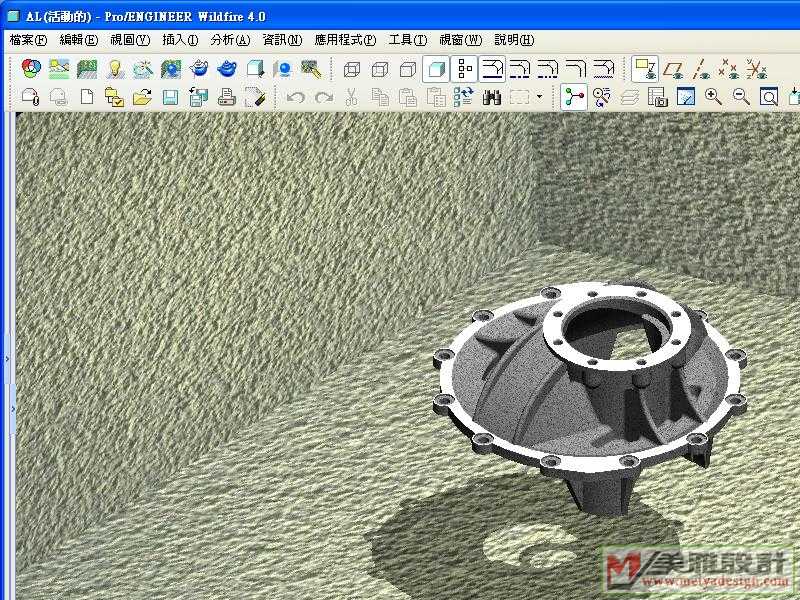The image size is (800, 600).
Task: Open the 檔案(F) menu
Action: click(x=28, y=40)
